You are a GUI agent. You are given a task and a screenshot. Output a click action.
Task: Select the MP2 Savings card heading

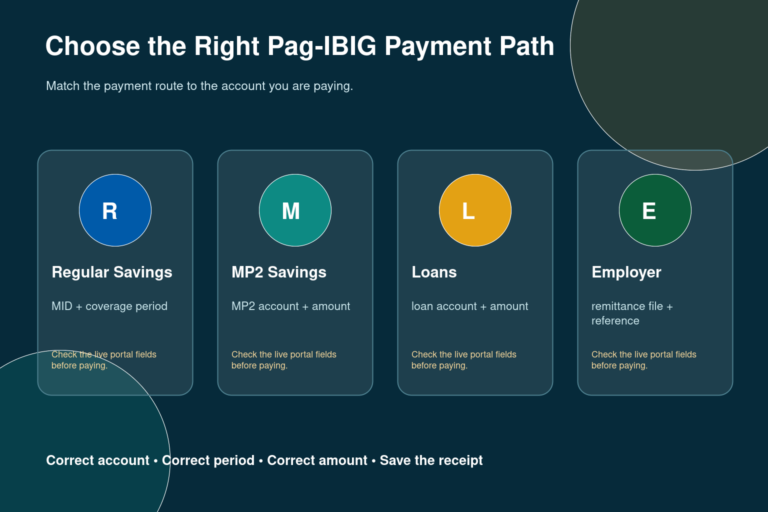pyautogui.click(x=279, y=272)
